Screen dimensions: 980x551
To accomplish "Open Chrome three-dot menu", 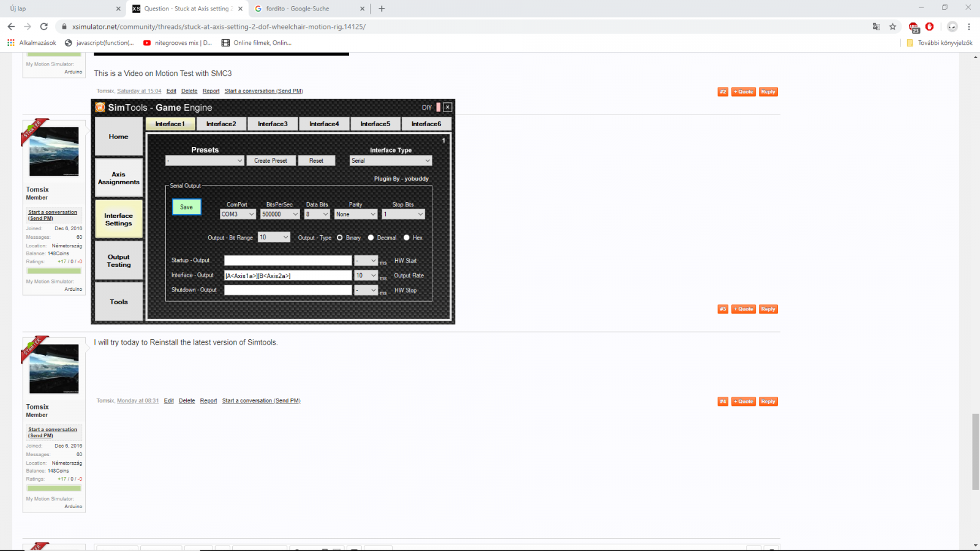I will point(969,26).
